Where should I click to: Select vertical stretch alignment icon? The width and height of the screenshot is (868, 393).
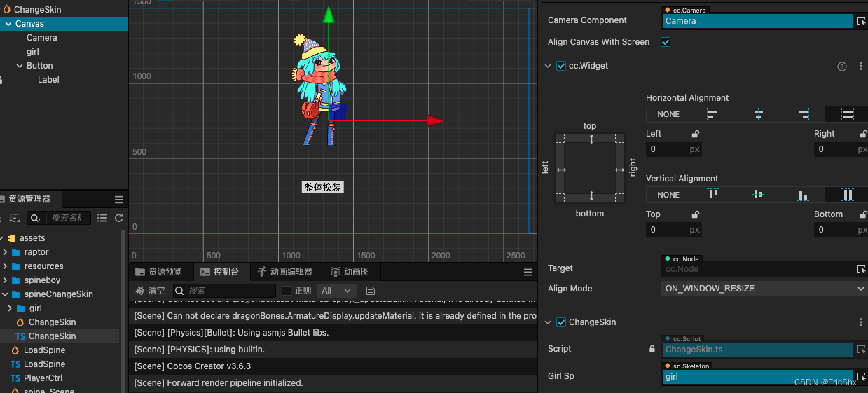coord(847,195)
